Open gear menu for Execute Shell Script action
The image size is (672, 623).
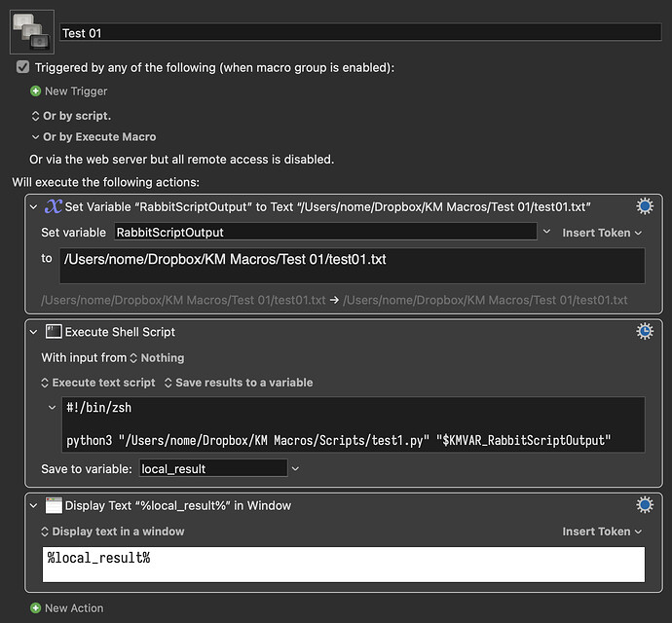[644, 332]
